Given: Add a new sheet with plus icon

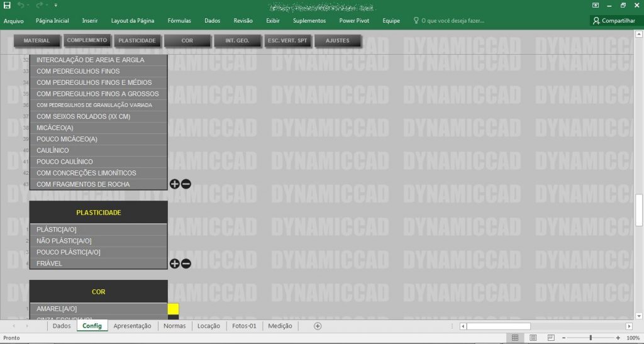Looking at the screenshot, I should point(318,326).
